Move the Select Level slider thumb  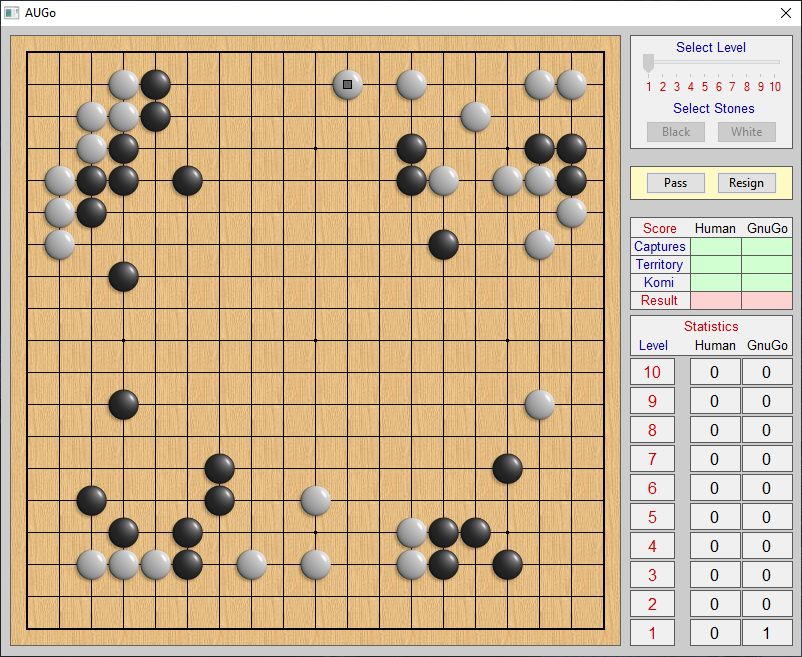pyautogui.click(x=649, y=62)
